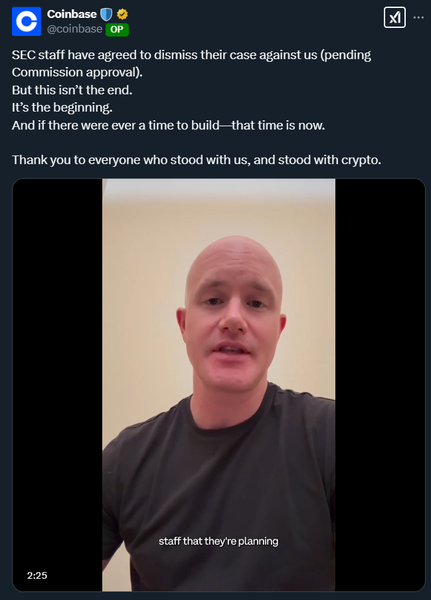The width and height of the screenshot is (431, 600).
Task: Open the Coinbase profile avatar logo
Action: point(26,21)
